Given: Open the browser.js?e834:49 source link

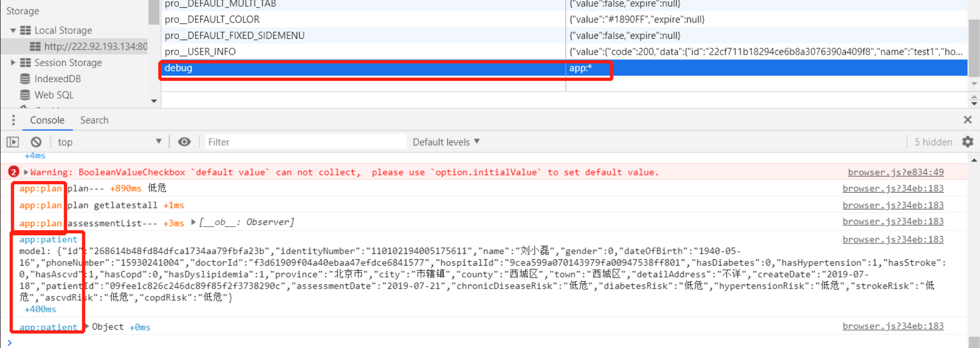Looking at the screenshot, I should [895, 172].
